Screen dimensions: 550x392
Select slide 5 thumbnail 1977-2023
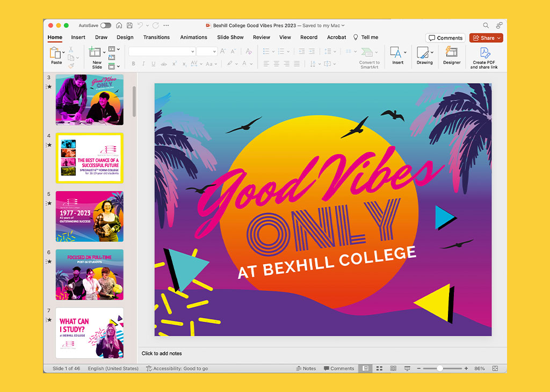[90, 216]
